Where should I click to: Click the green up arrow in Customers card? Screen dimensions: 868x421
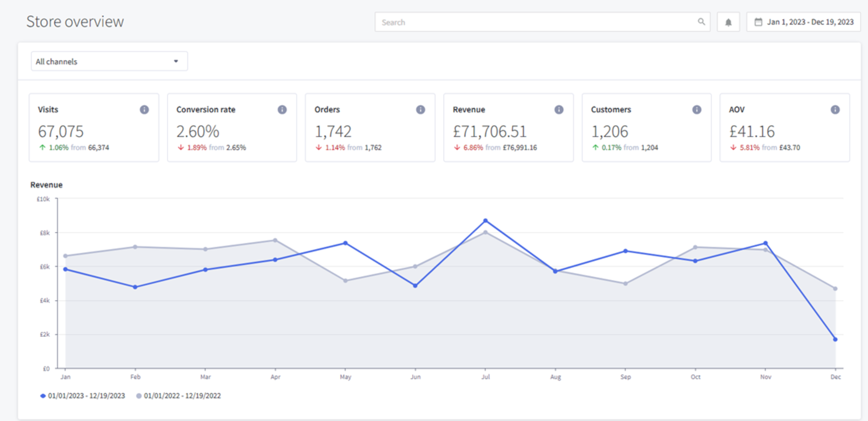pos(595,147)
